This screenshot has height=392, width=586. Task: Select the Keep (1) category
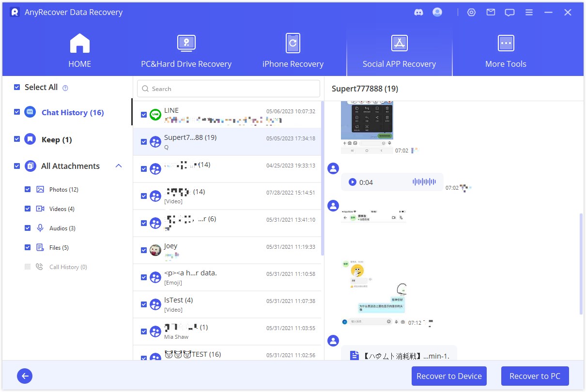tap(57, 139)
